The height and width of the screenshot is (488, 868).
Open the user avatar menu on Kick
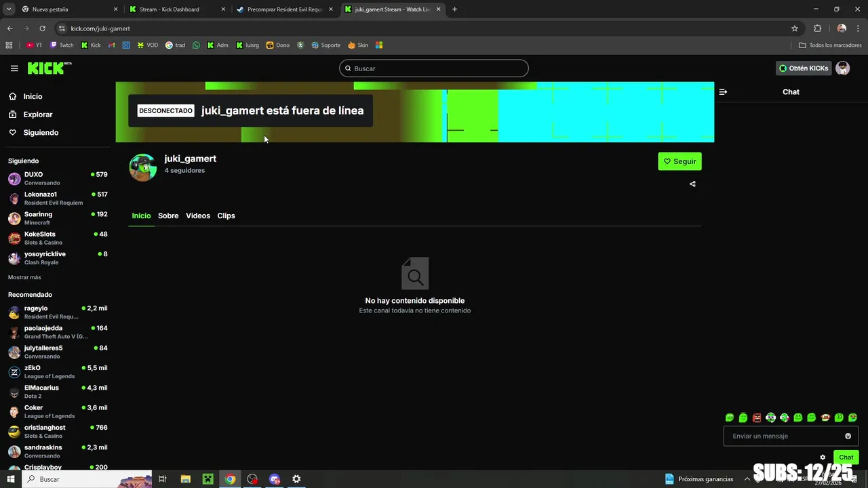coord(843,68)
